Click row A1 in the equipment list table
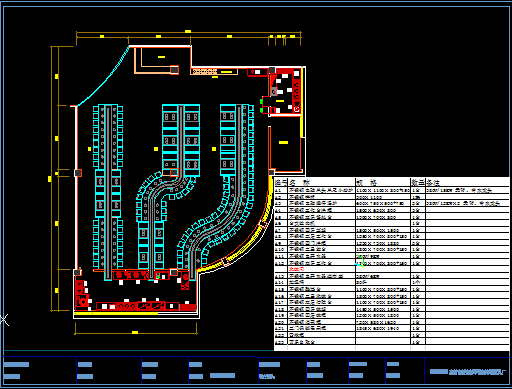Screen dimensions: 512x389 (392, 190)
